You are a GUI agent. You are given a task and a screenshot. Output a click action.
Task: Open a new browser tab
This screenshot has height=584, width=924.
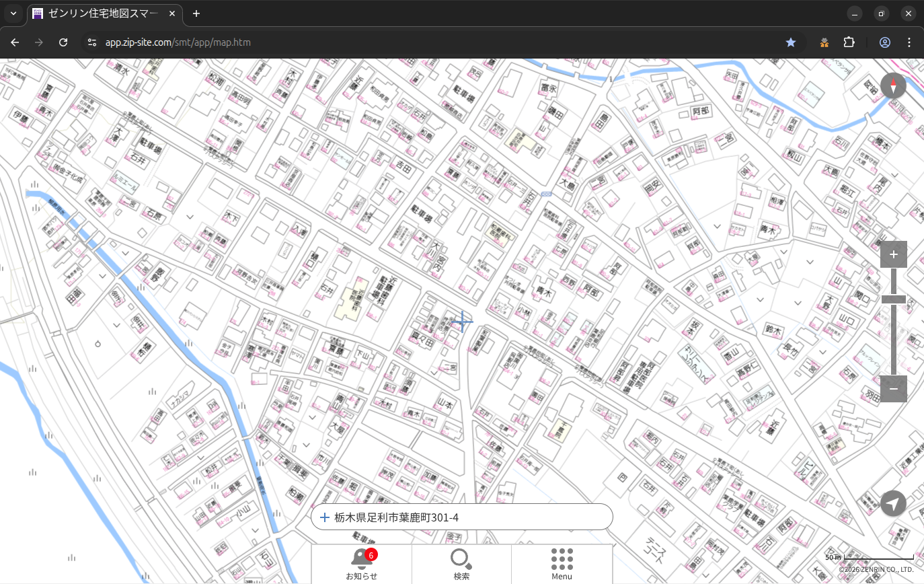point(196,13)
